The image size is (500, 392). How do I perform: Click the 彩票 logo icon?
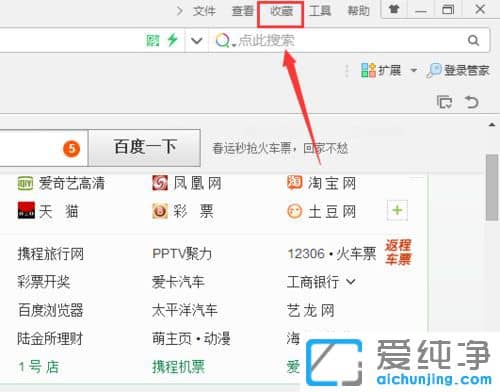coord(160,211)
